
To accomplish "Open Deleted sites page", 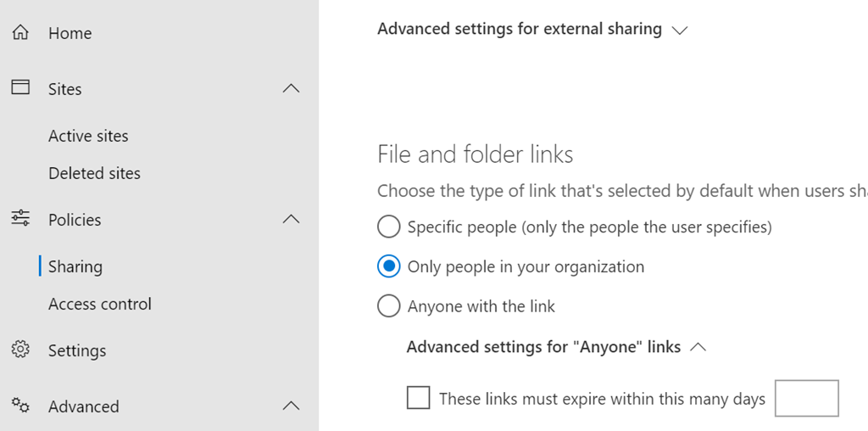I will tap(94, 173).
